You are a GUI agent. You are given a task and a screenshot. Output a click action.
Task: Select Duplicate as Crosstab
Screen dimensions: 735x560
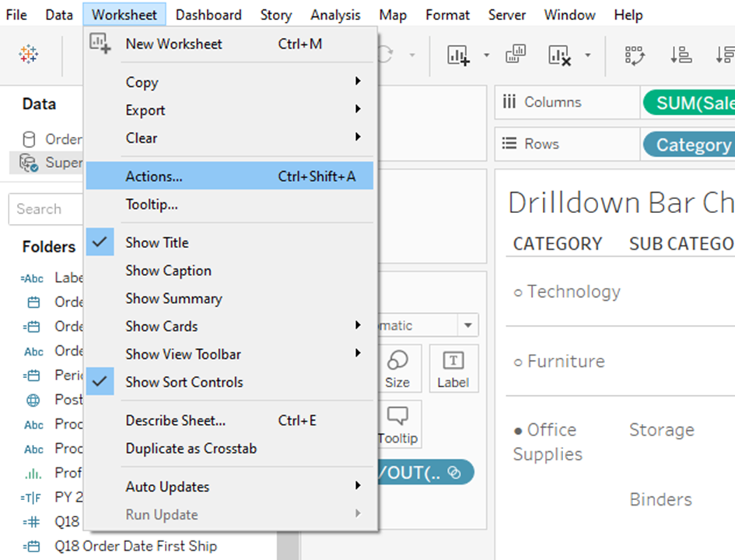[x=229, y=449]
